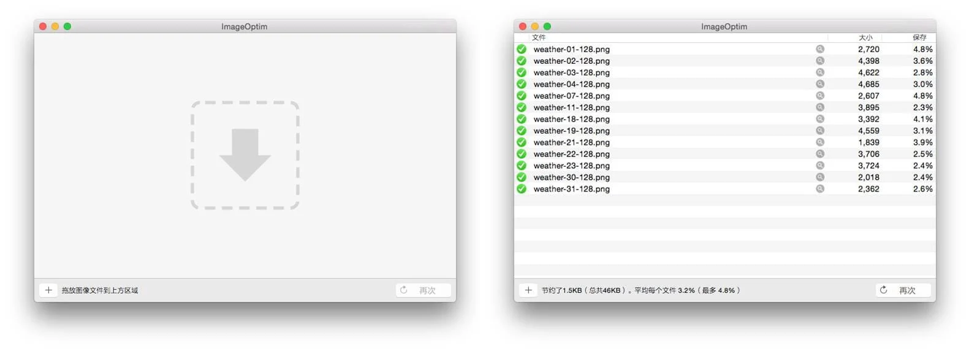980x351 pixels.
Task: Click magnifier icon for weather-11-128.png
Action: (x=820, y=107)
